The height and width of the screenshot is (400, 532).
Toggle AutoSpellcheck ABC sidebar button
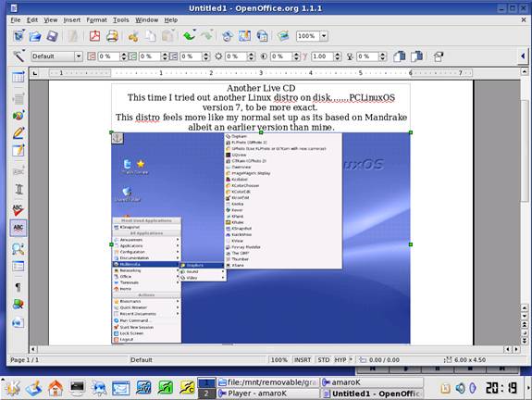[x=19, y=228]
